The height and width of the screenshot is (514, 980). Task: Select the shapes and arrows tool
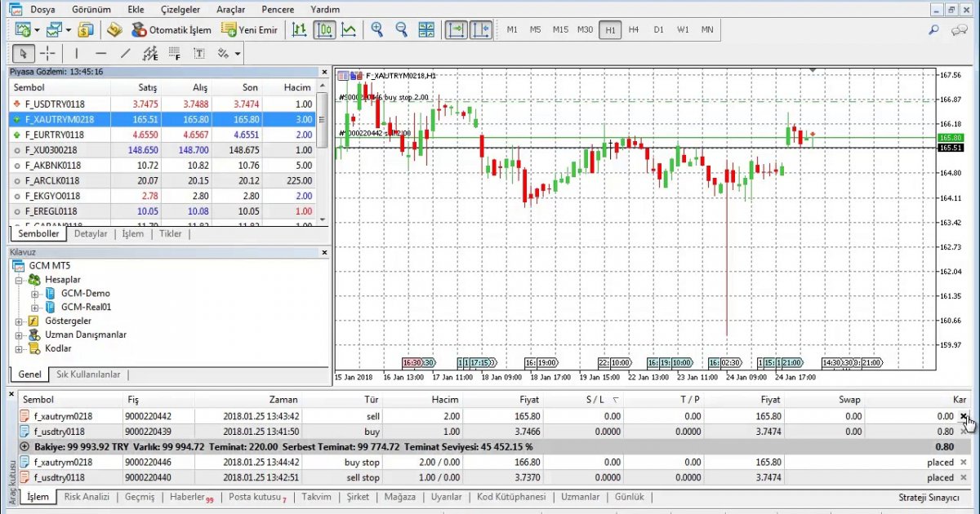click(x=223, y=54)
